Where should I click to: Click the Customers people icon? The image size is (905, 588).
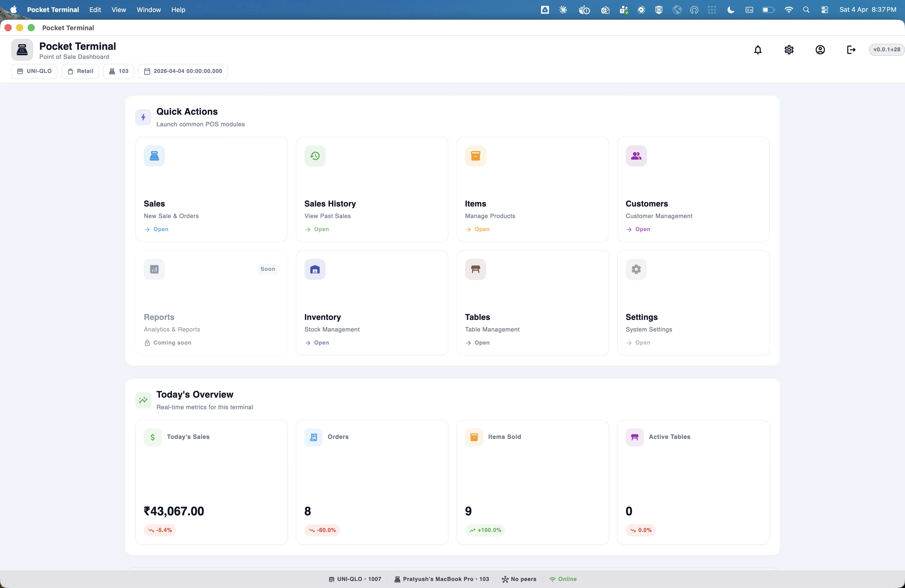pyautogui.click(x=636, y=156)
